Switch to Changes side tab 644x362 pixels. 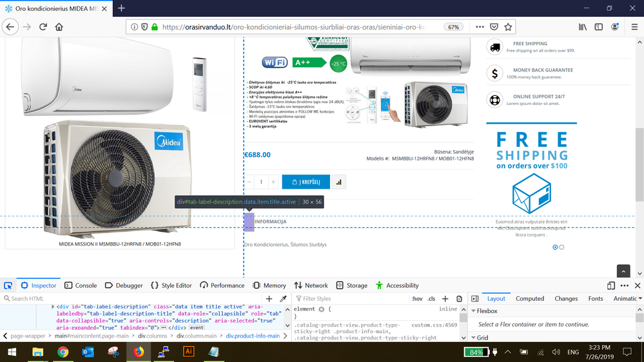point(566,299)
